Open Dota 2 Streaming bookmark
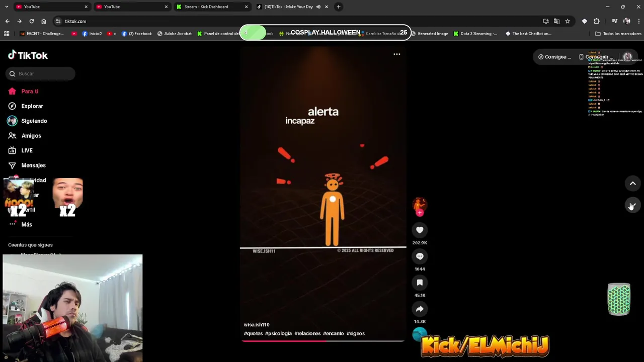The height and width of the screenshot is (362, 644). 475,34
